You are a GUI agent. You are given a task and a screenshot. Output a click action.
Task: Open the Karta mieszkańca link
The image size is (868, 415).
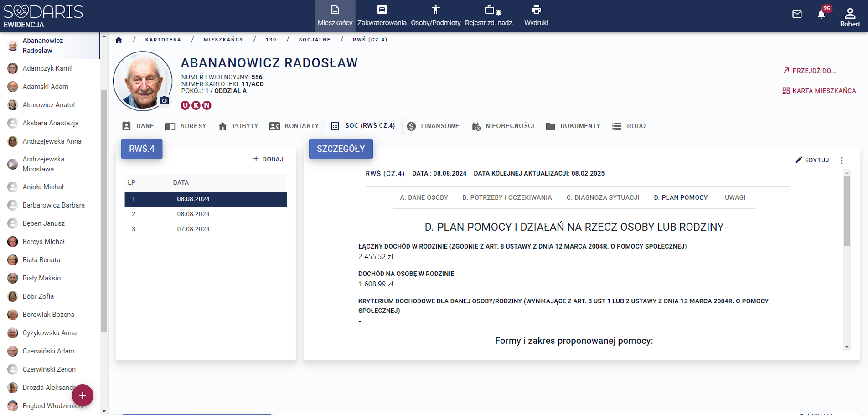[x=819, y=91]
